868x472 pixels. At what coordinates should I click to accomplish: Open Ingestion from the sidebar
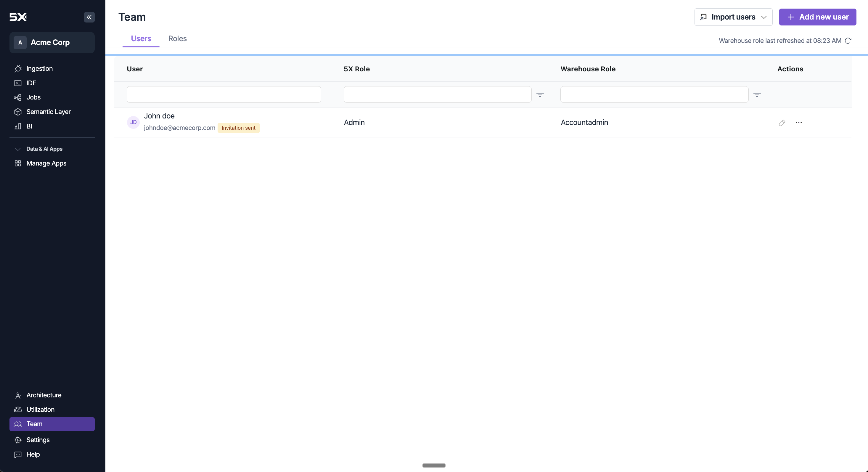(x=39, y=68)
